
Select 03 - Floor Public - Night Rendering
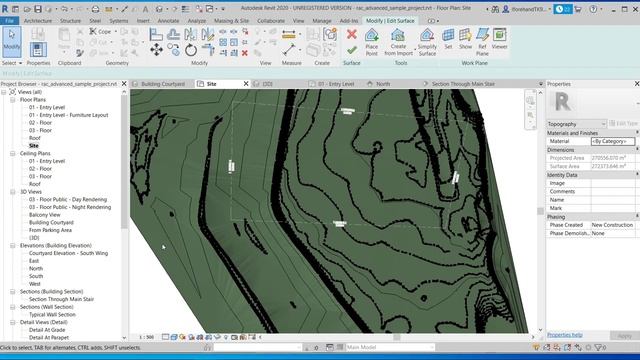70,207
